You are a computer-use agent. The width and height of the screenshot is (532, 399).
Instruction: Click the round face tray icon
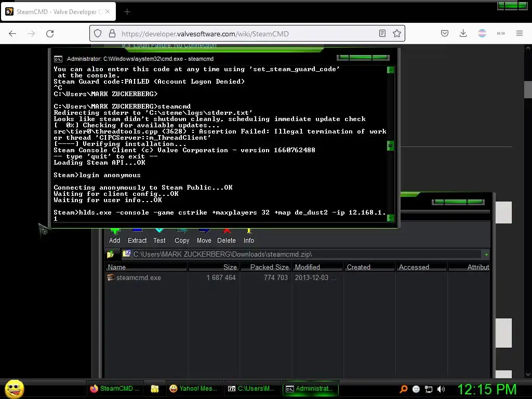coord(416,389)
